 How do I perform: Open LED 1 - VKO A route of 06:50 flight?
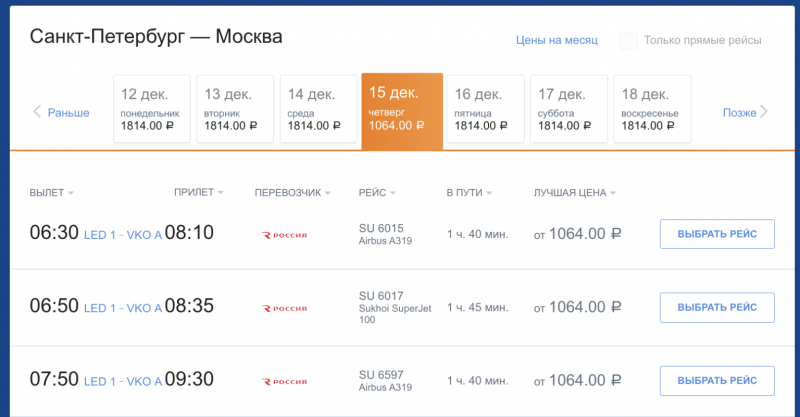[122, 308]
